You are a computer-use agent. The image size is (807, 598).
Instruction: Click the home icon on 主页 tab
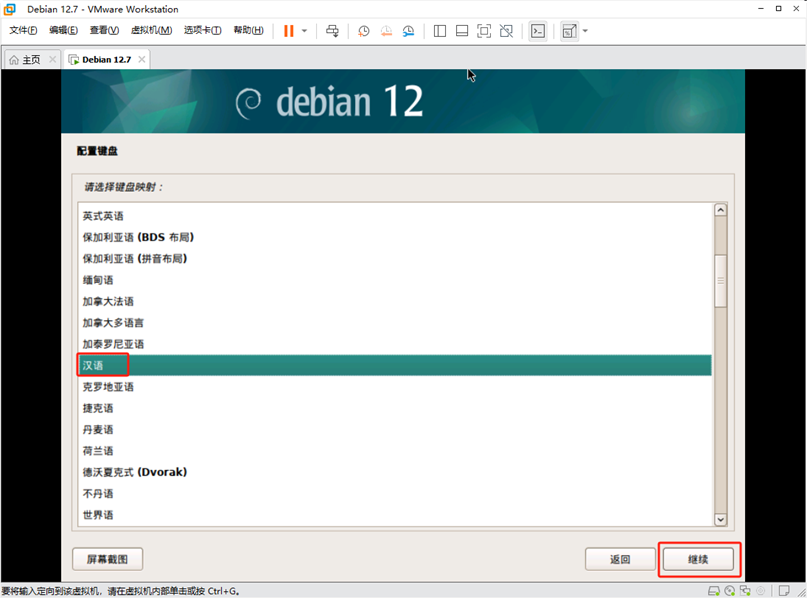tap(14, 60)
